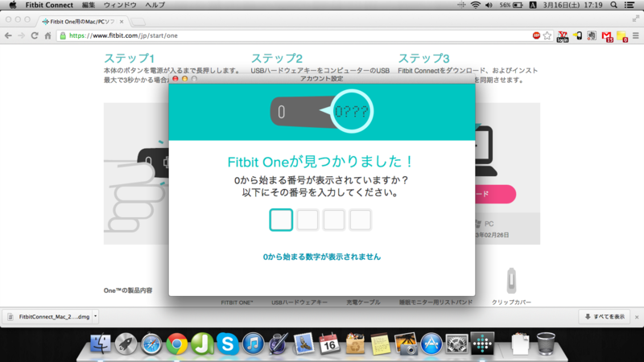Screen dimensions: 644x362
Task: Open the documents stack in dock
Action: click(520, 343)
